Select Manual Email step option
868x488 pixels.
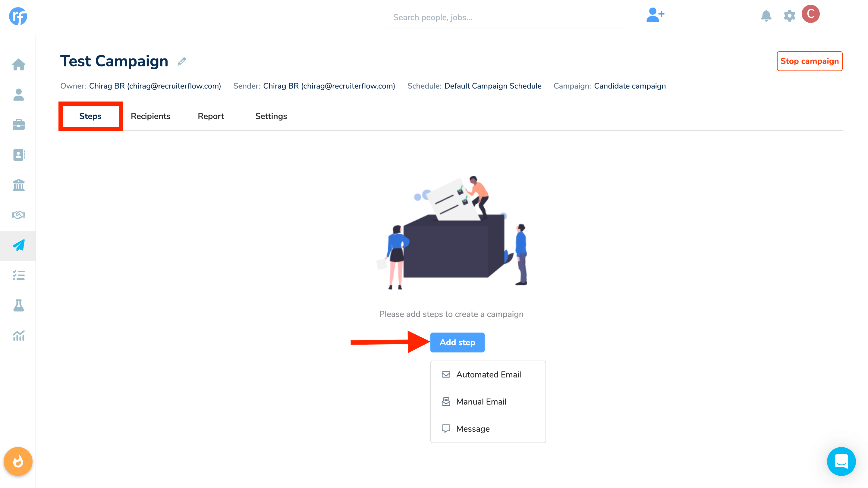point(481,402)
